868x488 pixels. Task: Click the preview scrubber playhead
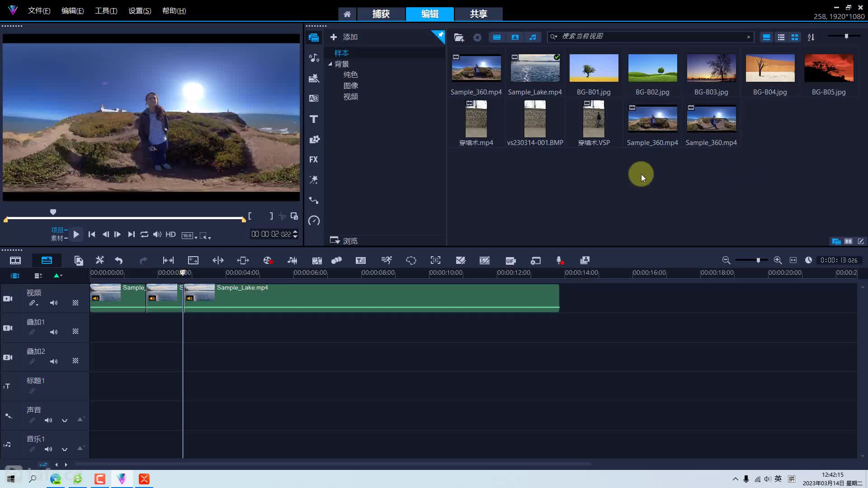(53, 212)
